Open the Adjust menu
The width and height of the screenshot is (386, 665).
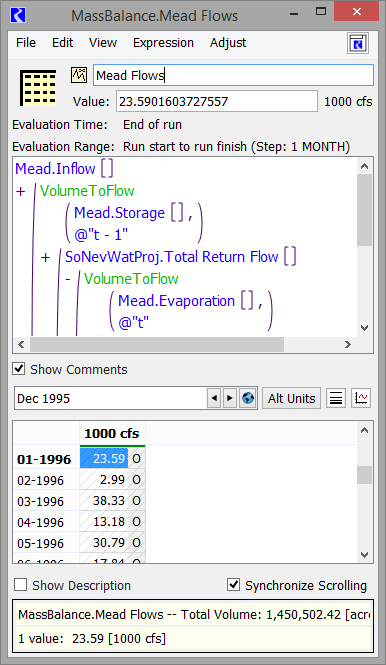coord(228,43)
